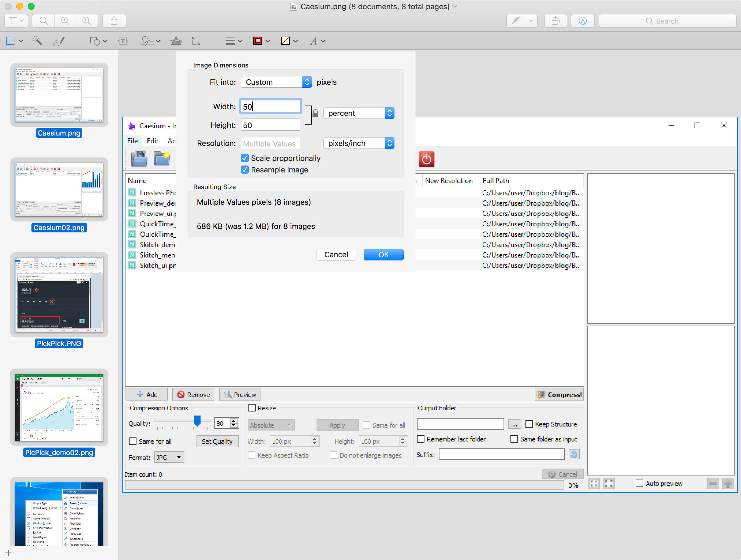The height and width of the screenshot is (560, 741).
Task: Open Caesium's File menu
Action: click(x=132, y=141)
